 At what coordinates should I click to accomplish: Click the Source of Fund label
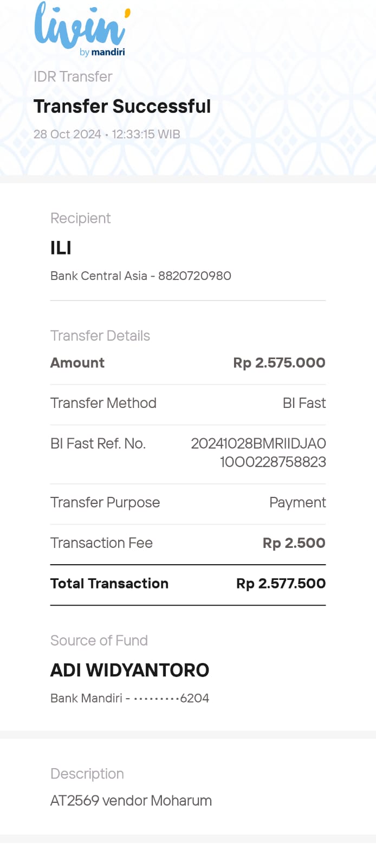(x=99, y=641)
